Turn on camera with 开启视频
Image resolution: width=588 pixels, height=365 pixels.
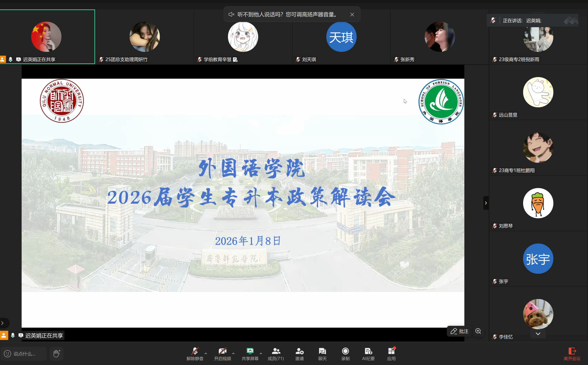[x=222, y=354]
